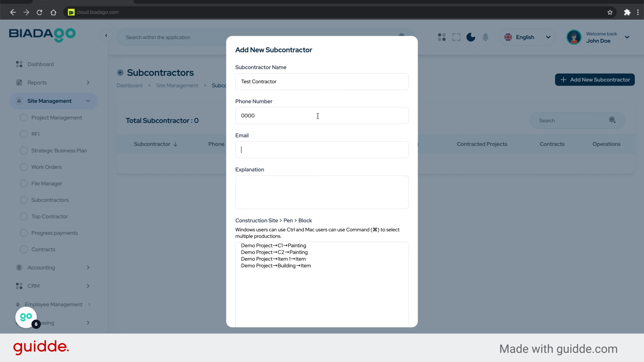This screenshot has width=644, height=362.
Task: Enable dark mode with the moon icon
Action: point(471,37)
